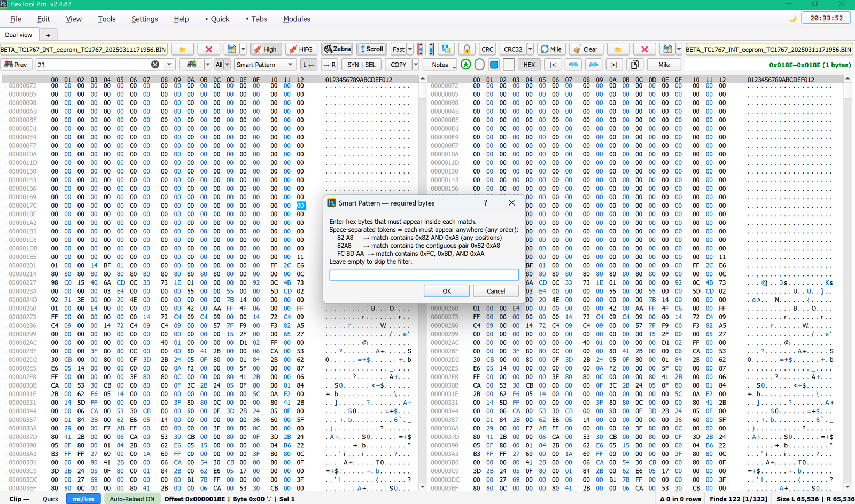Close the right pane file with the red X

pyautogui.click(x=645, y=49)
